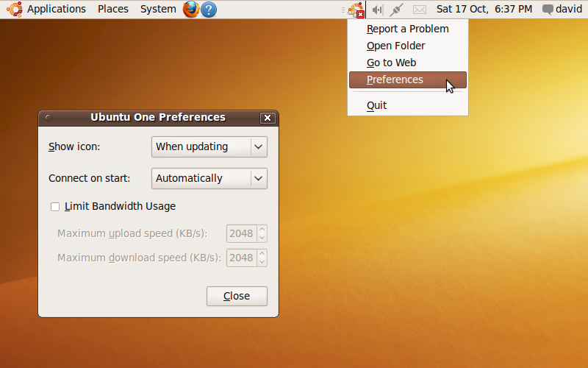This screenshot has width=588, height=368.
Task: Click the Connect on start label
Action: pyautogui.click(x=89, y=178)
